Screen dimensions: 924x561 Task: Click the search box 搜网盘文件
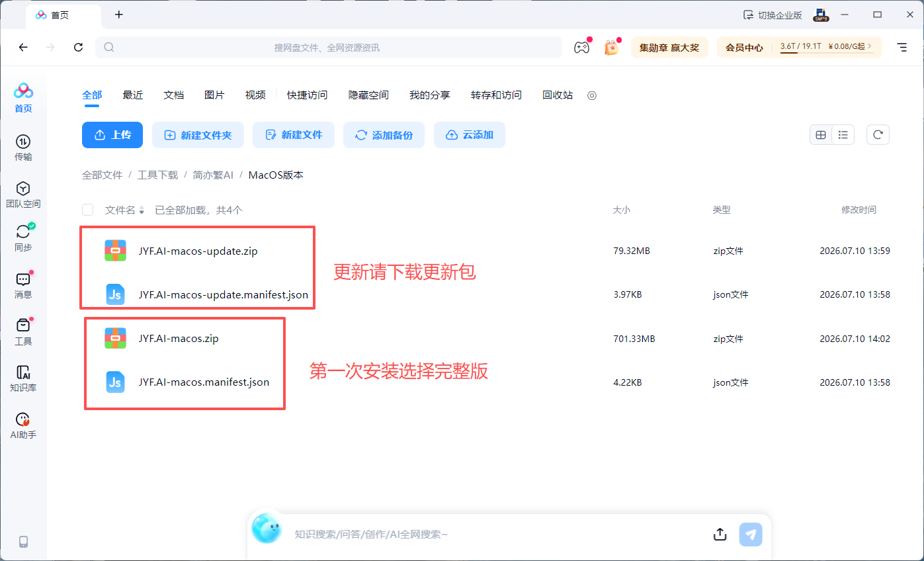[329, 47]
